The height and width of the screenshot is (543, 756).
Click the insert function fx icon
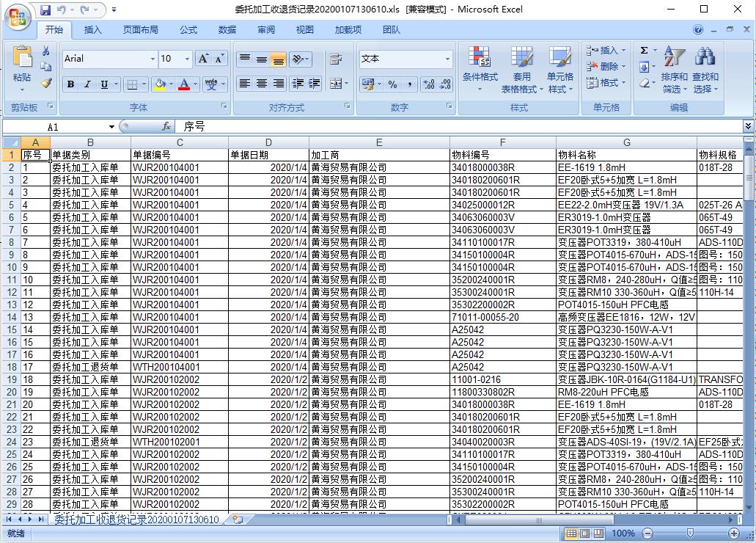tap(166, 126)
